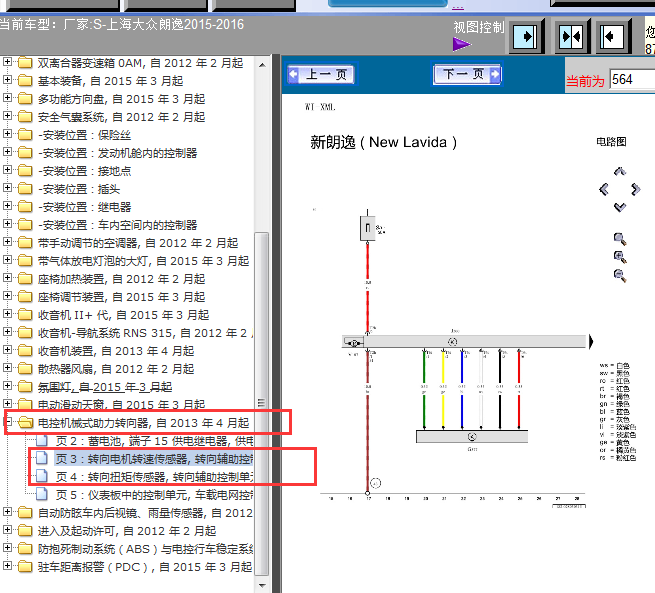The image size is (655, 593).
Task: Click the view control center-split panel icon
Action: [x=571, y=37]
